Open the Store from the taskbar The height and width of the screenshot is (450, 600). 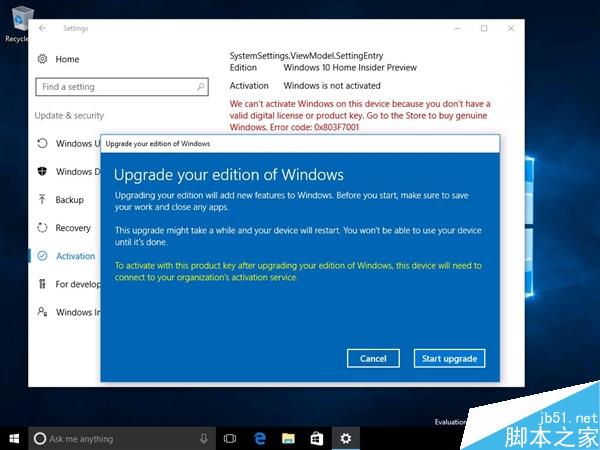pos(316,439)
